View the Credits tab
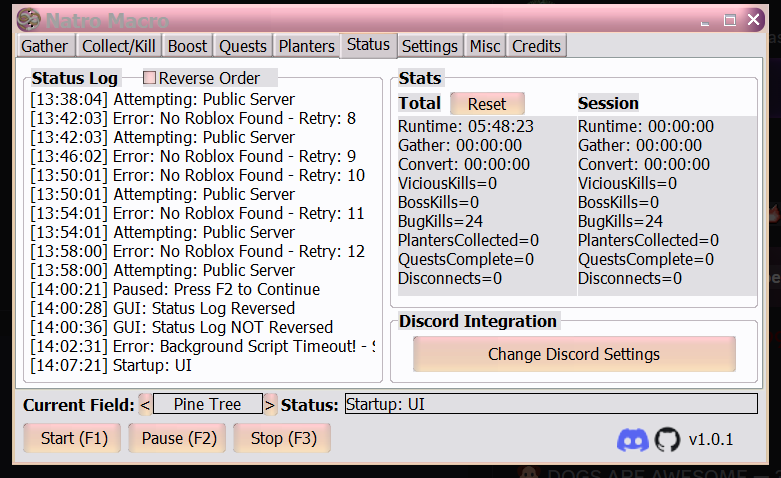Screen dimensions: 781x478 tap(536, 46)
